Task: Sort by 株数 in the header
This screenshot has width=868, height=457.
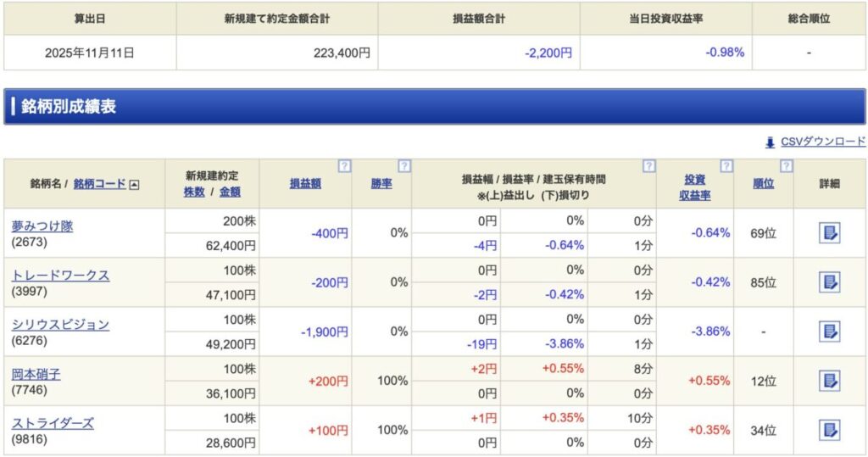Action: [194, 192]
